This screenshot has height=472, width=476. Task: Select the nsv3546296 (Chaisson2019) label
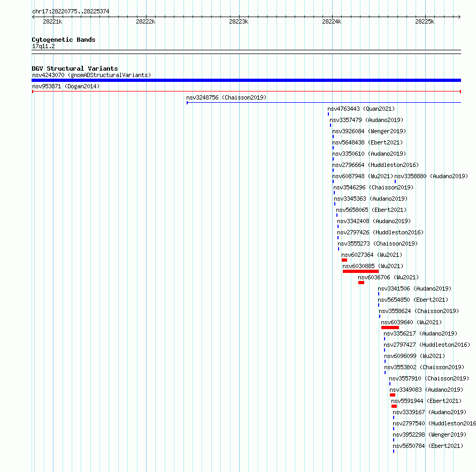coord(373,187)
